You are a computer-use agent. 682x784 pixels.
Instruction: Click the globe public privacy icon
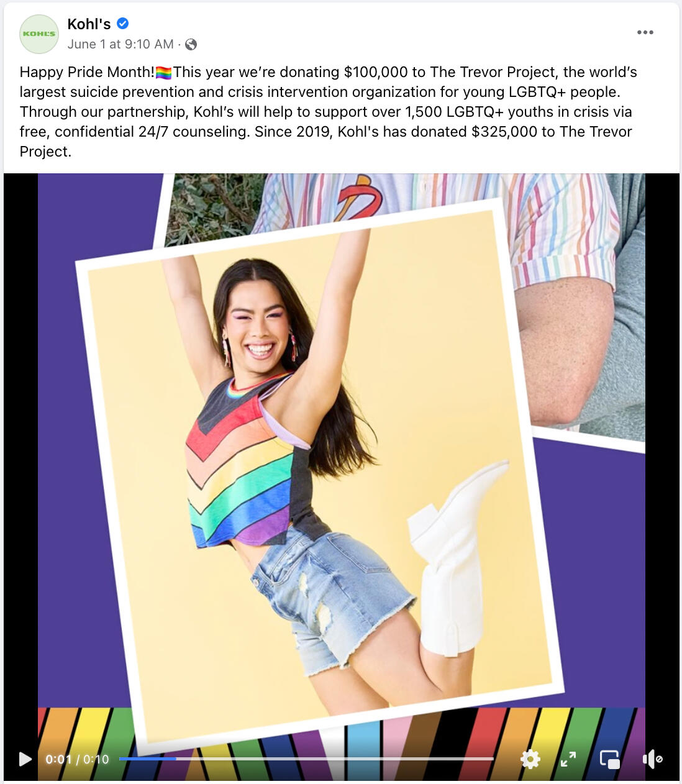click(x=191, y=44)
